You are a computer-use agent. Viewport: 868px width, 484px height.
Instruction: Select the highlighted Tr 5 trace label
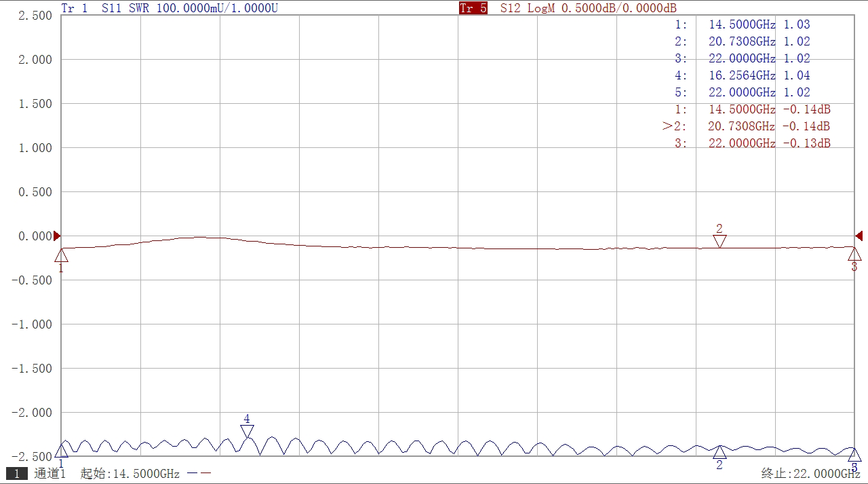point(473,8)
